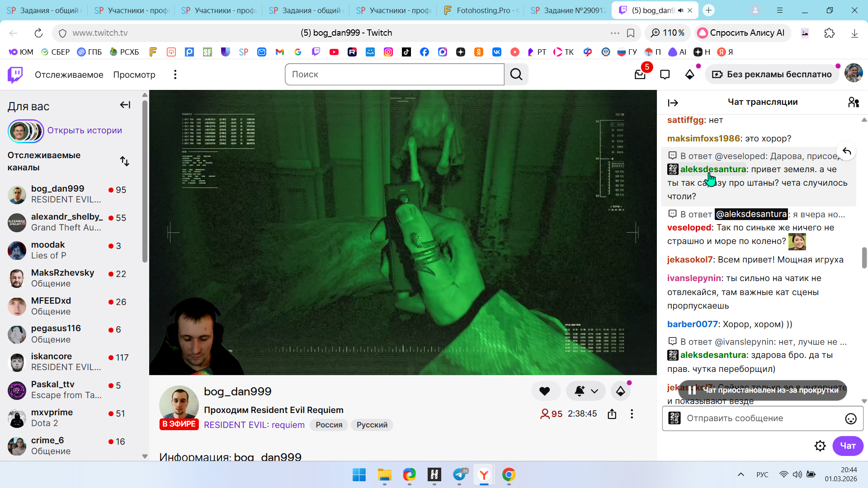Open Twitch notifications inbox icon
Screen dimensions: 868x488
click(640, 75)
